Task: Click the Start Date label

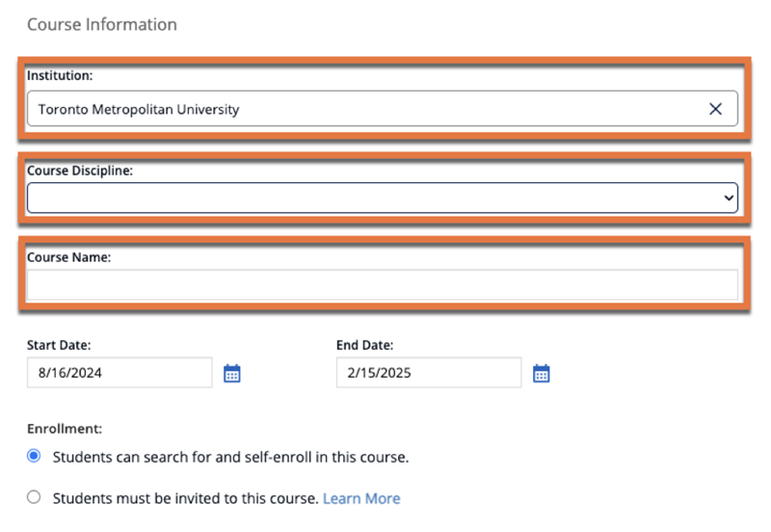Action: coord(59,345)
